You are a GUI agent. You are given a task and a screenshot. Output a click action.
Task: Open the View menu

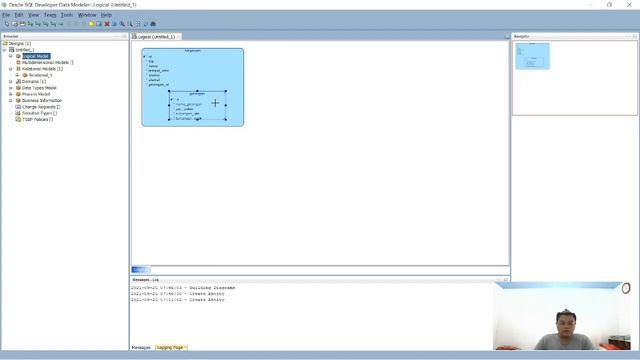pos(33,15)
